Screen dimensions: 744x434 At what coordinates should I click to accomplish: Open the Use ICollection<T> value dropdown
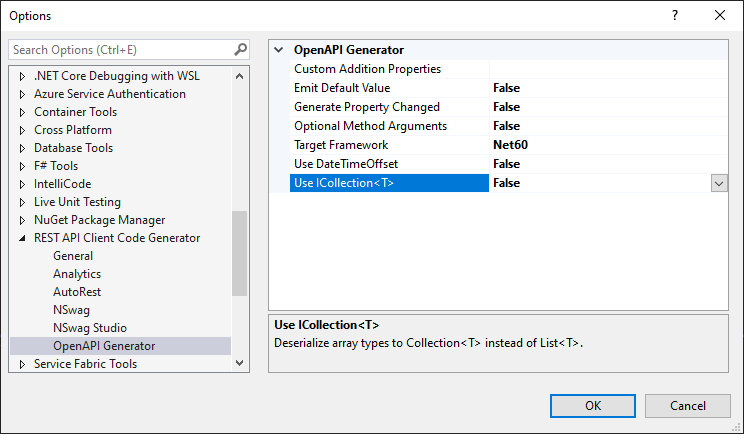tap(719, 183)
